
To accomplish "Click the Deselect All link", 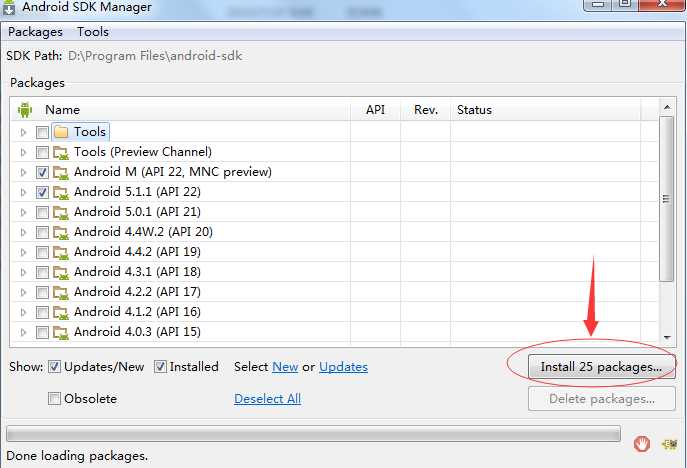I will pyautogui.click(x=267, y=399).
